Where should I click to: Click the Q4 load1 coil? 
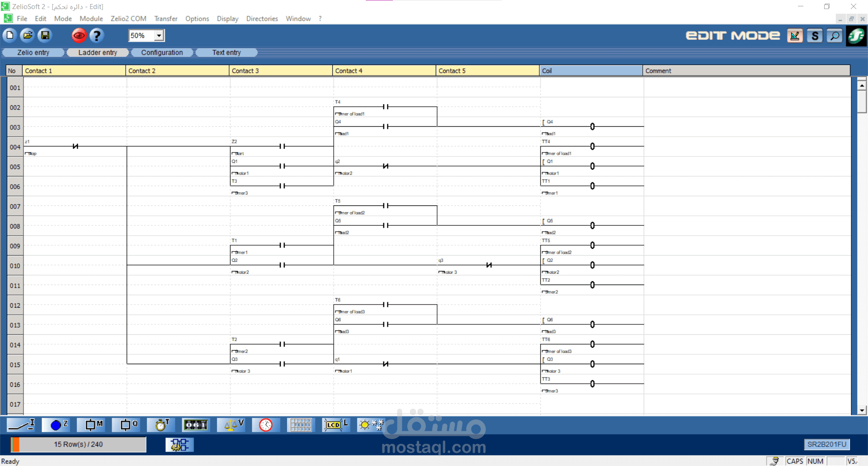592,127
